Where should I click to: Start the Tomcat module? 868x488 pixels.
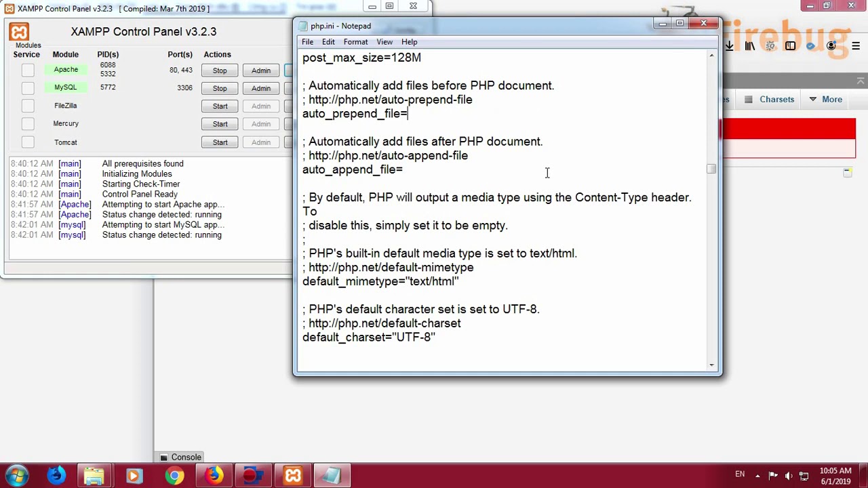pyautogui.click(x=220, y=142)
